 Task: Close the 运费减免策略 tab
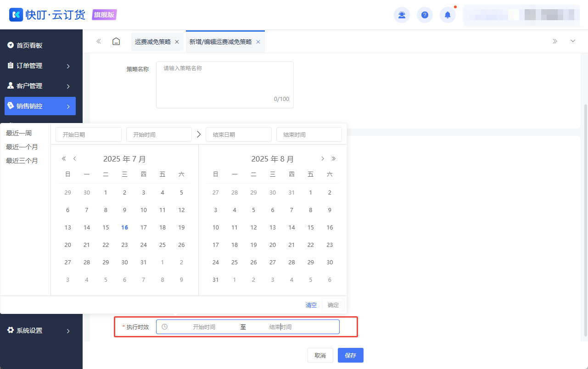point(177,42)
